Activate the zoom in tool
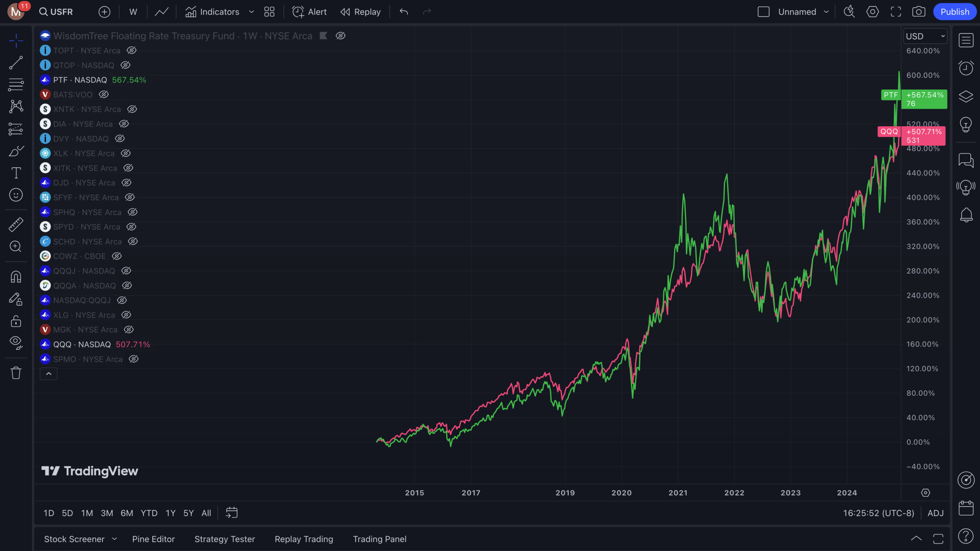Viewport: 980px width, 551px height. 16,246
